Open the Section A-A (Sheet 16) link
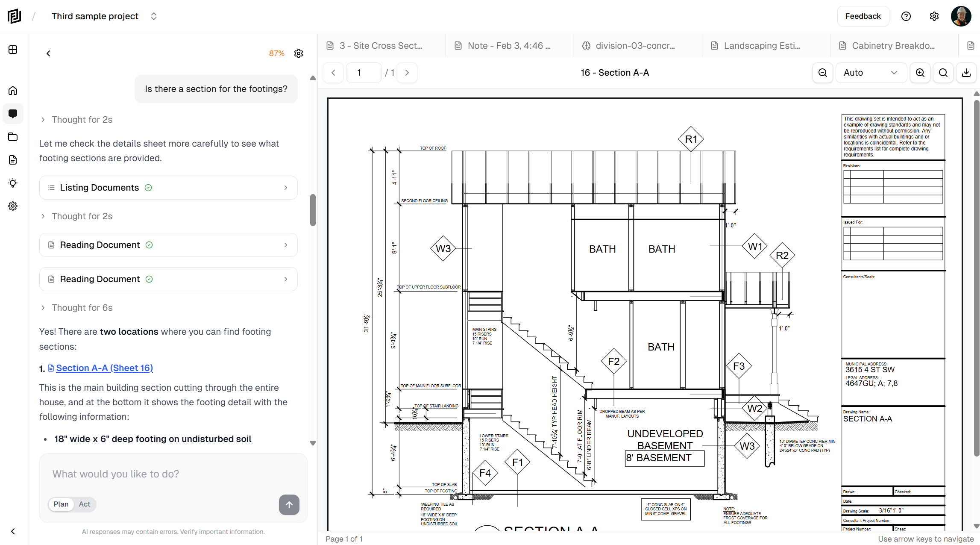 pos(104,368)
